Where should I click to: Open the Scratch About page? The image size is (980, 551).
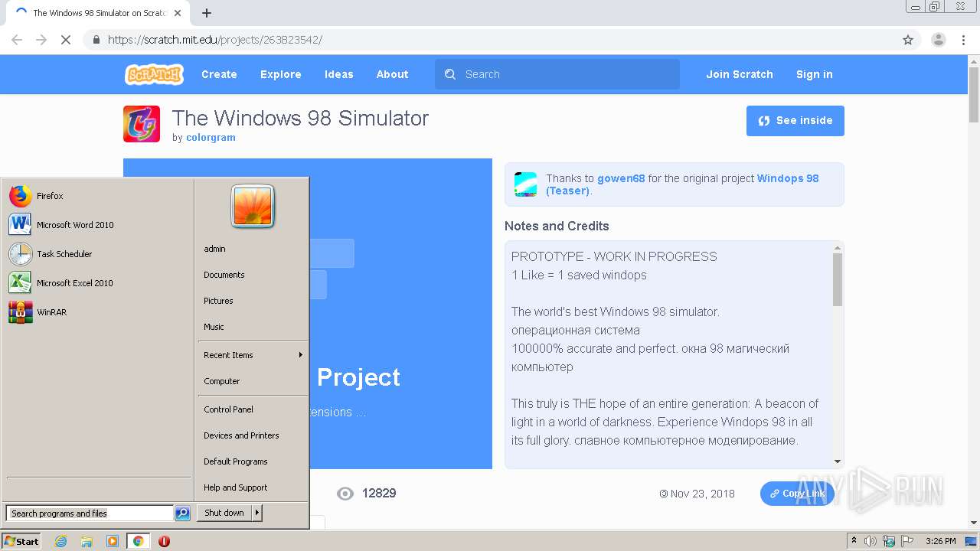pos(392,74)
